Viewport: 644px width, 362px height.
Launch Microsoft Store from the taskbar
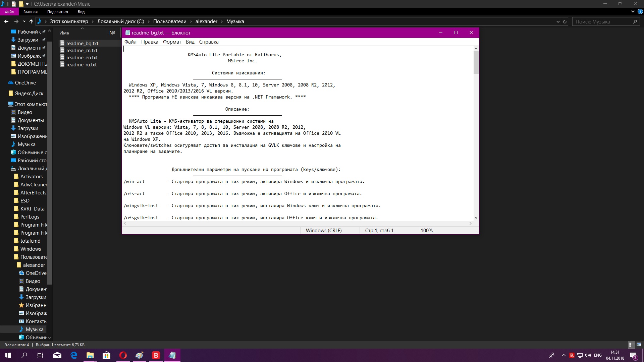pyautogui.click(x=107, y=355)
